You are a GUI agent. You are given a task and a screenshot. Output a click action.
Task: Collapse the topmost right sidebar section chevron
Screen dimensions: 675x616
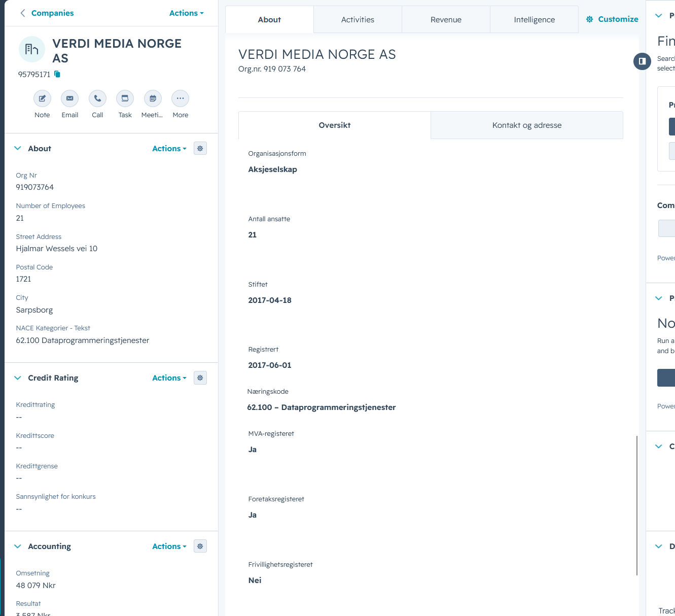click(659, 16)
